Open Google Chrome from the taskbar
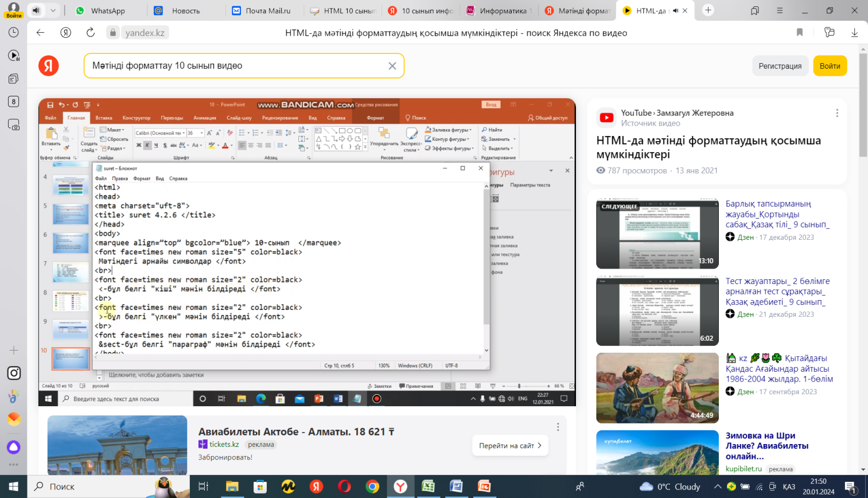 click(x=372, y=487)
